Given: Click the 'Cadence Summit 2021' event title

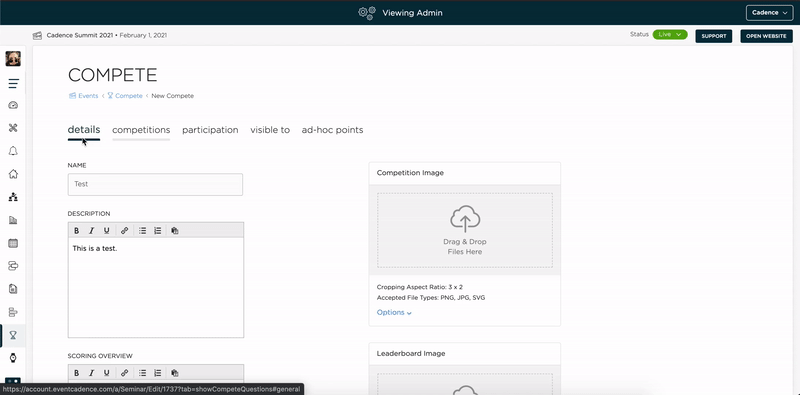Looking at the screenshot, I should [80, 36].
